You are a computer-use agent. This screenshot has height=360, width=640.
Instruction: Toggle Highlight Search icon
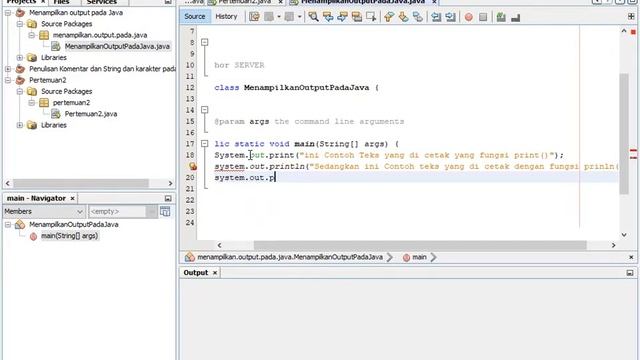(x=357, y=17)
